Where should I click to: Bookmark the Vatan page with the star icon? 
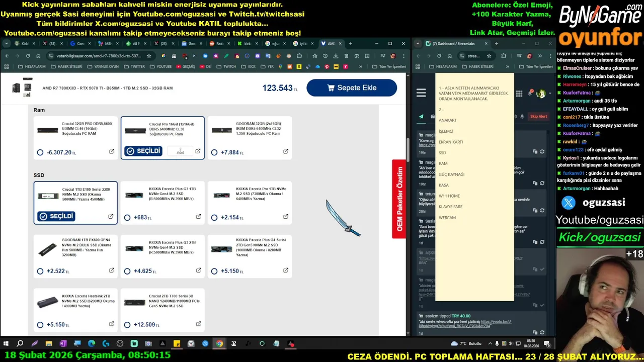tap(149, 56)
